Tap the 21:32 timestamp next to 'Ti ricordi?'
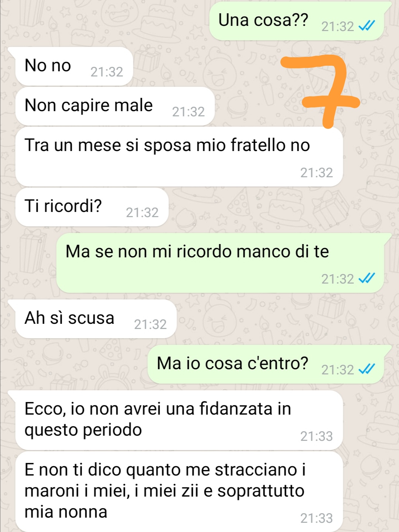Viewport: 399px width, 532px height. pyautogui.click(x=142, y=212)
